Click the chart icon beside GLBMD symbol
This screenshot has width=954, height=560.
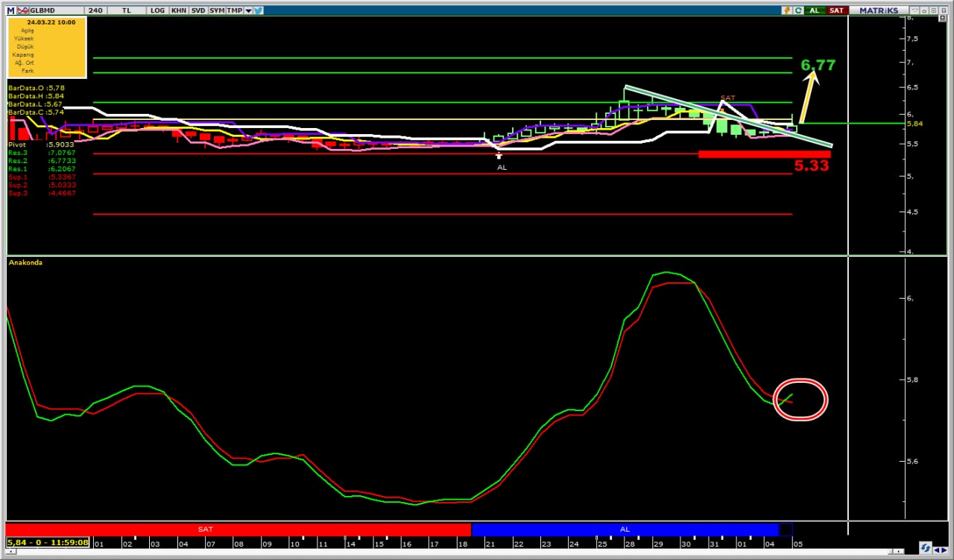(x=22, y=10)
